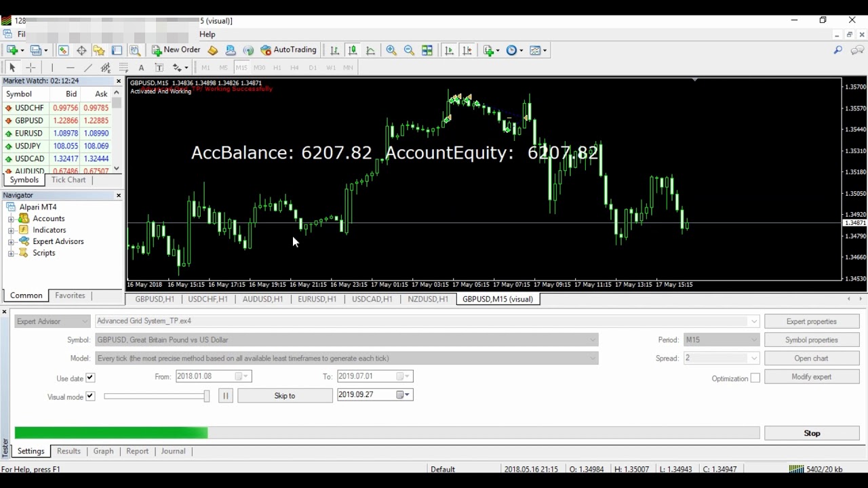
Task: Select the Trendline drawing tool
Action: click(x=87, y=67)
